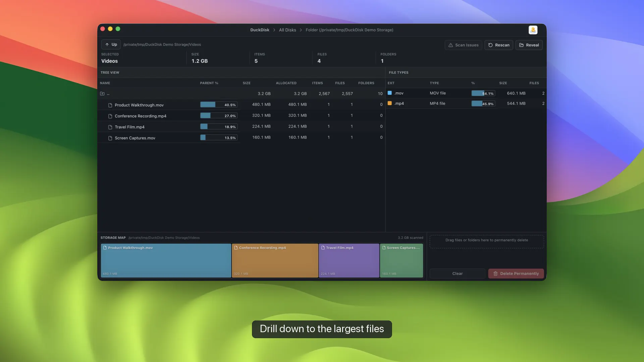Click the MP4 file type cell

pos(437,104)
